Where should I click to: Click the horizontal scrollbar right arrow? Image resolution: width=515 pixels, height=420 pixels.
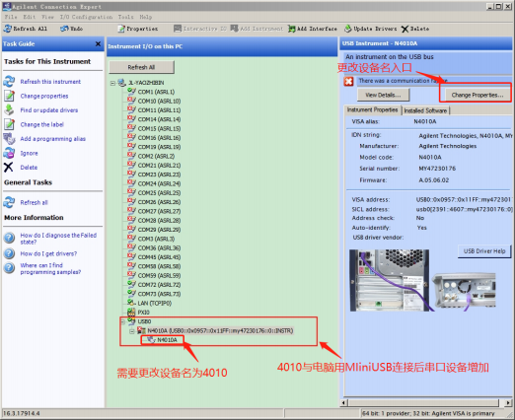(x=508, y=402)
